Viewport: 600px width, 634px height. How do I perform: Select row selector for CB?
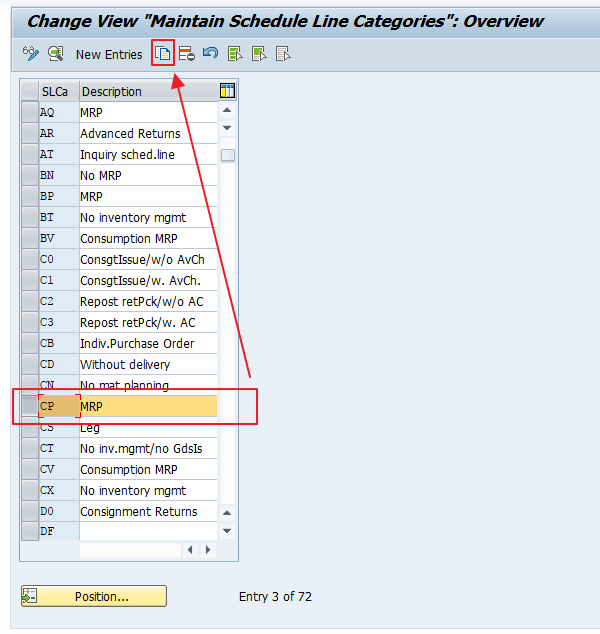pos(30,343)
